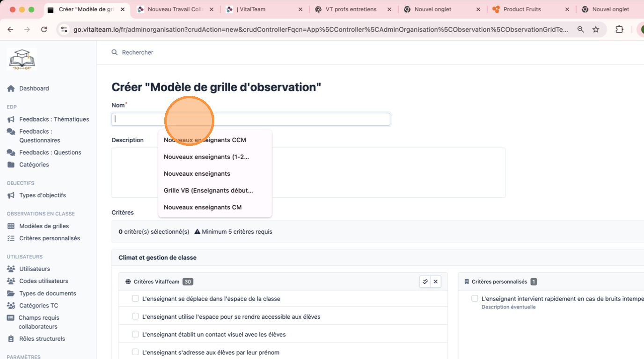Click the Dashboard home icon
The height and width of the screenshot is (359, 644).
click(11, 88)
